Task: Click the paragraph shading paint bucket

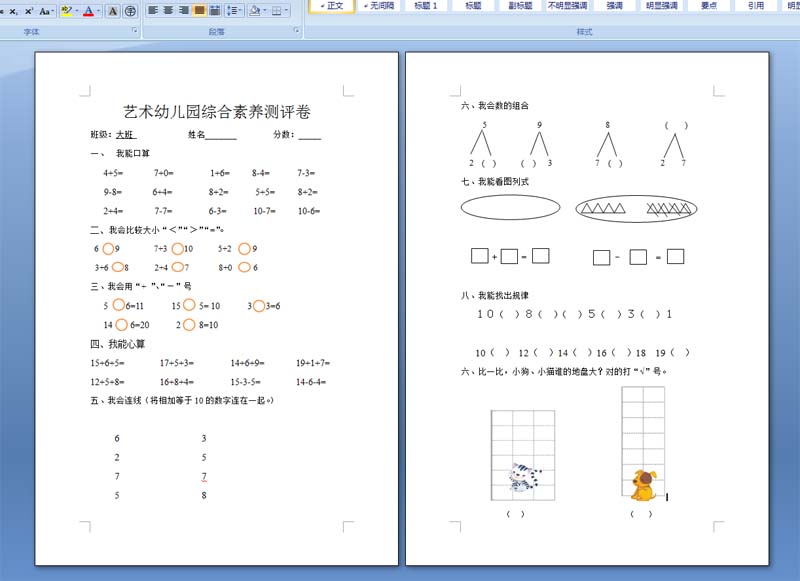Action: pyautogui.click(x=255, y=10)
